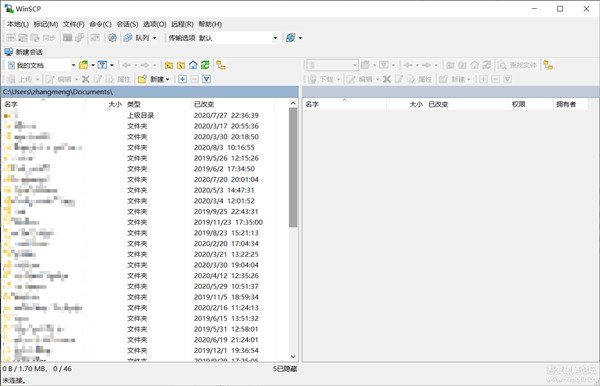600x386 pixels.
Task: Click the local Upload icon
Action: [x=11, y=79]
